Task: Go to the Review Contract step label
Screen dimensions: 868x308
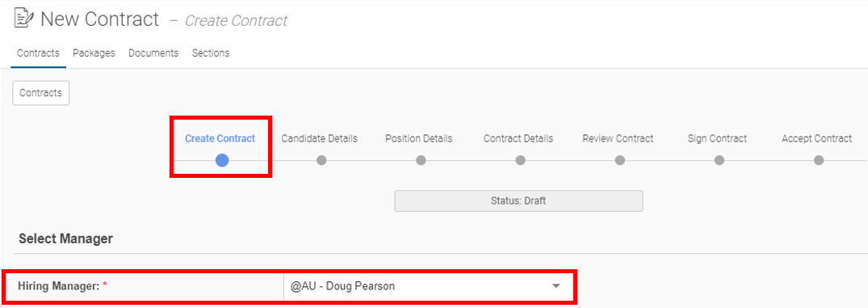Action: (618, 138)
